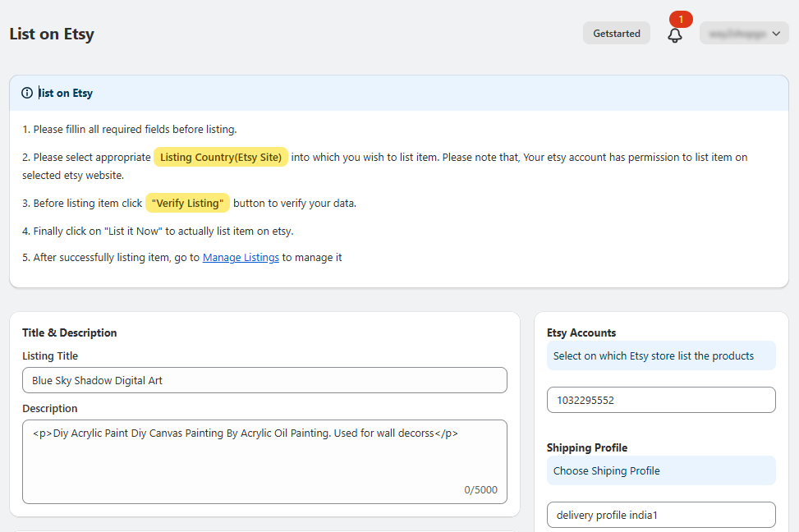Open the Etsy Accounts store selector

(x=661, y=400)
